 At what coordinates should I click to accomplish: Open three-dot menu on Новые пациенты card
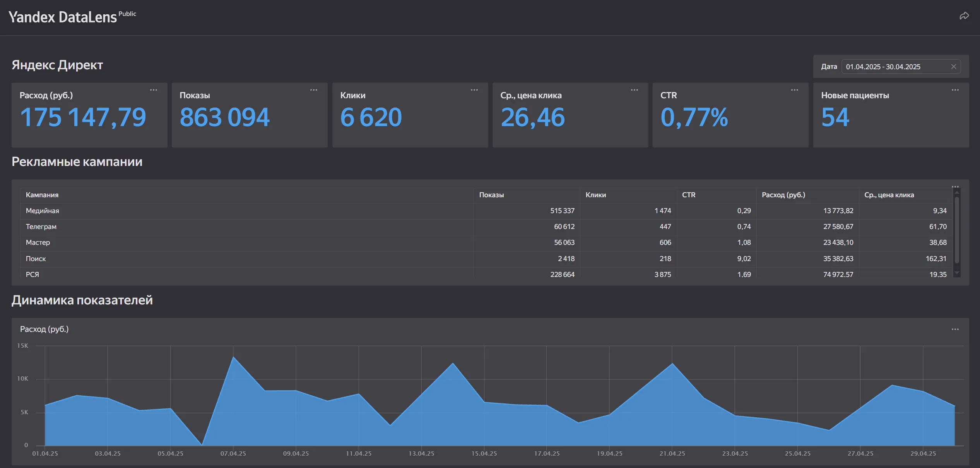[955, 90]
